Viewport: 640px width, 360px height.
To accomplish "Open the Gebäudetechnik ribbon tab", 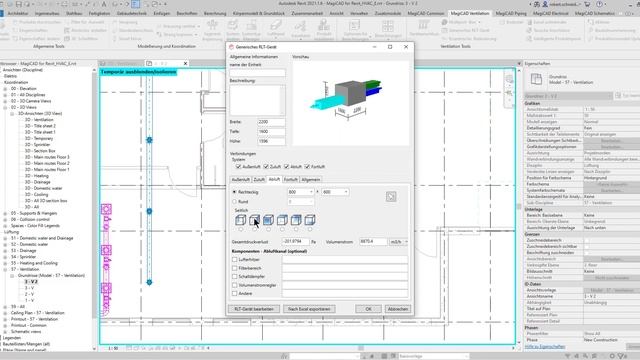I will tap(132, 13).
